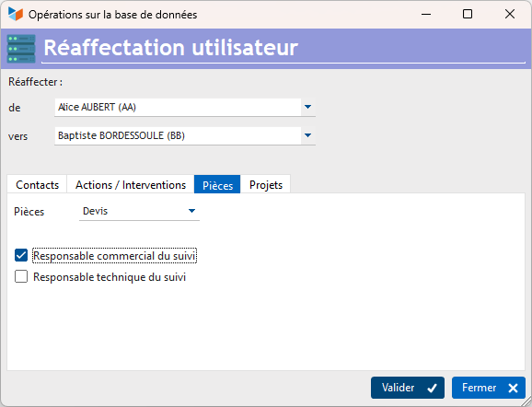
Task: Confirm reassignment with Valider button
Action: [x=408, y=388]
